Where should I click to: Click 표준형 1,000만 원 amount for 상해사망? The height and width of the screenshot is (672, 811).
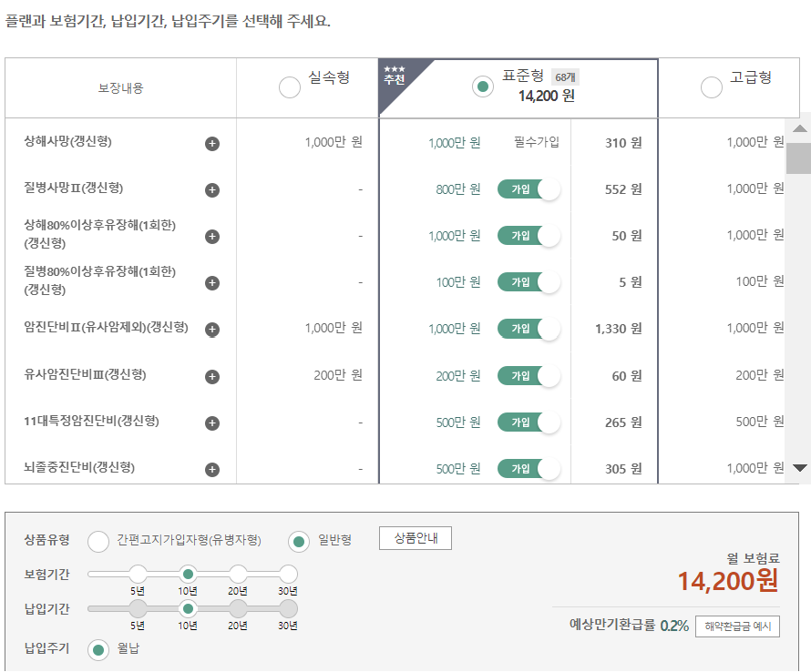[x=454, y=143]
